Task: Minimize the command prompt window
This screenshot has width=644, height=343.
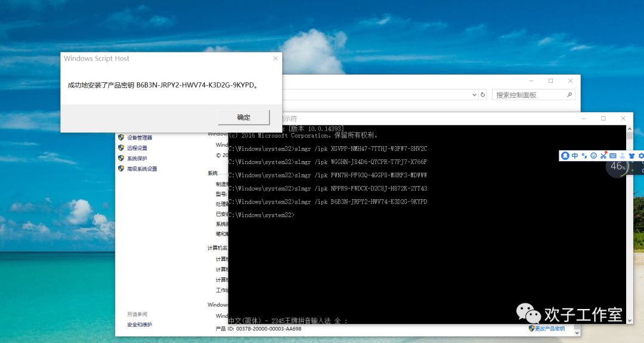Action: [584, 118]
